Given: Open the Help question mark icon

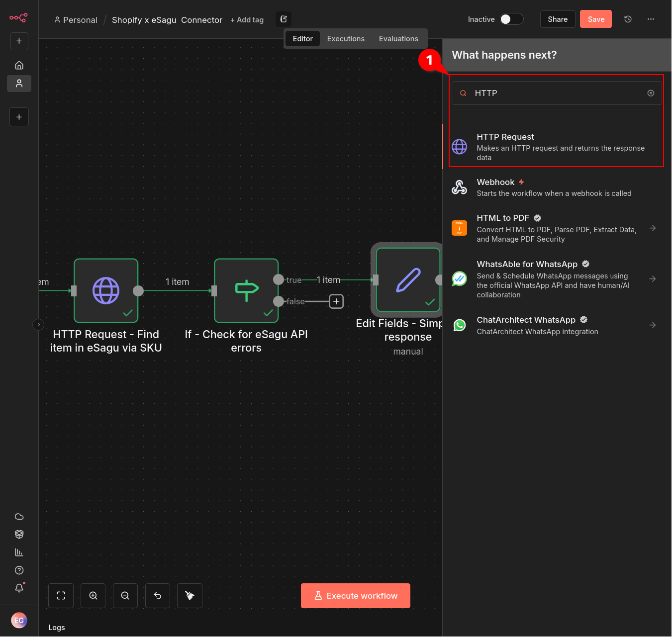Looking at the screenshot, I should 19,570.
